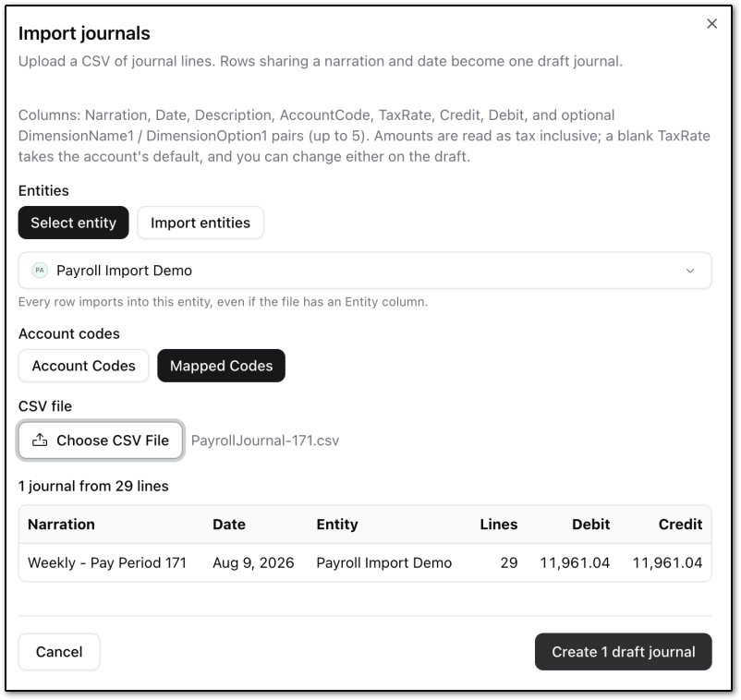Click the PayrollJournal-171.csv file name
741x700 pixels.
(265, 441)
